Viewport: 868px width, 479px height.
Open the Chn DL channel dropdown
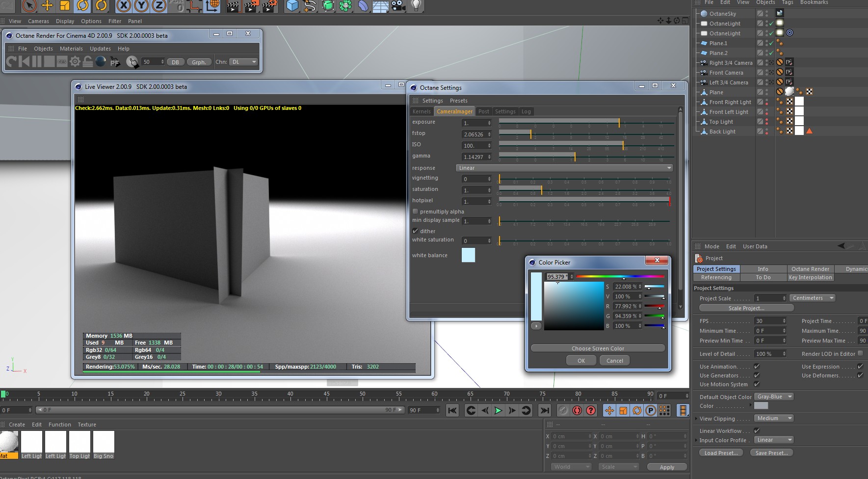(x=244, y=62)
